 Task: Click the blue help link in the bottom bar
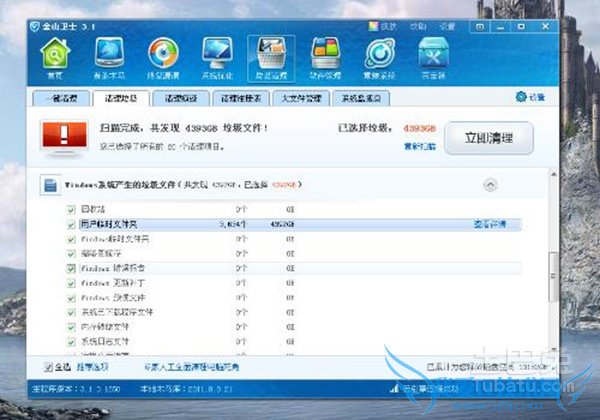192,367
